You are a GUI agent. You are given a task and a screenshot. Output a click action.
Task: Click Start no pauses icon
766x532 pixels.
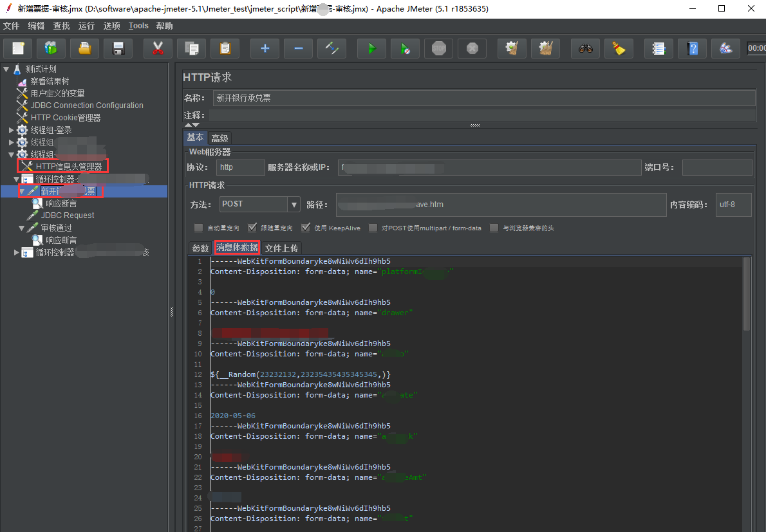[x=405, y=48]
